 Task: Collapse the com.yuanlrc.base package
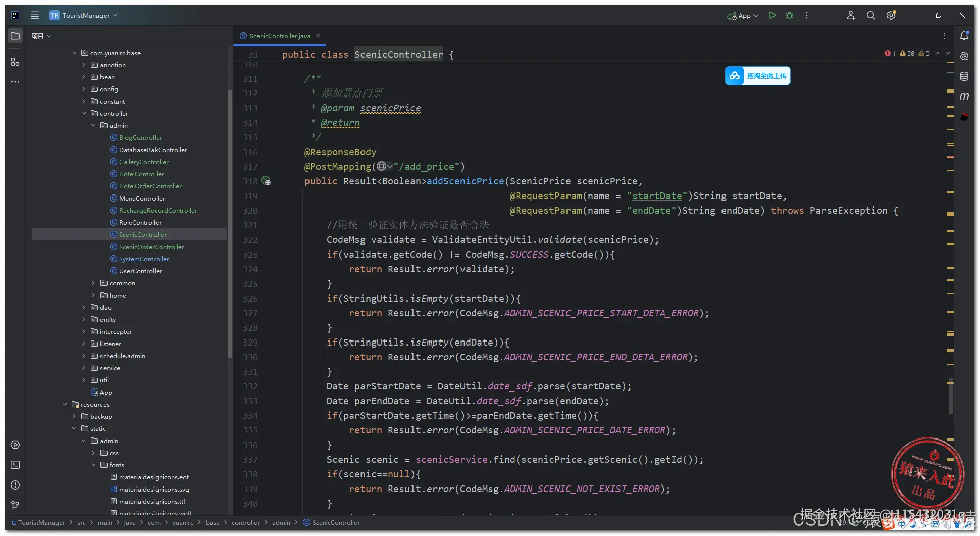pos(74,53)
